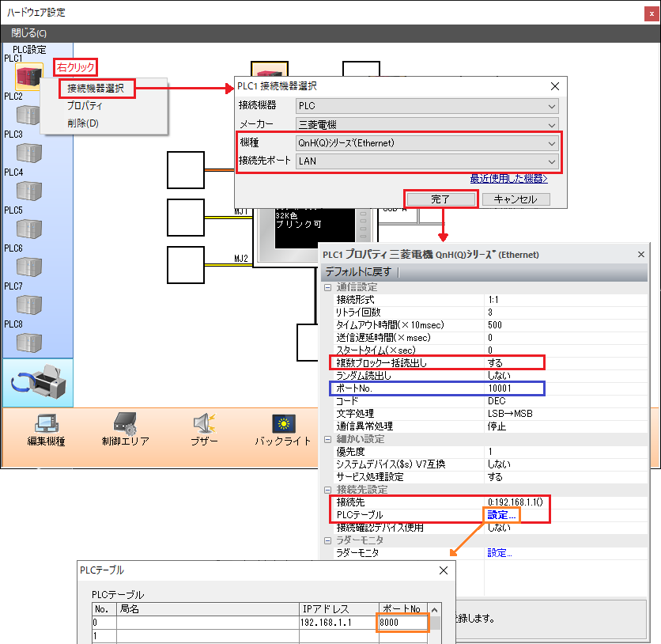This screenshot has height=644, width=661.
Task: Select プロパティ in the context menu
Action: click(85, 105)
